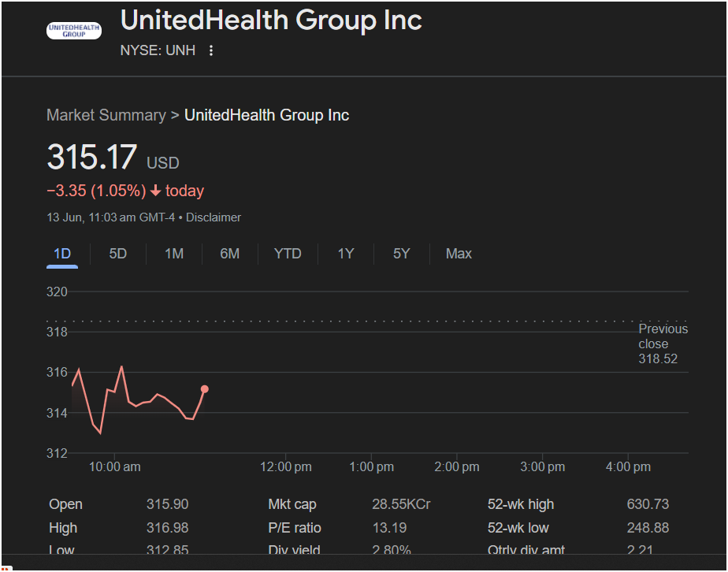This screenshot has width=728, height=572.
Task: Show the Max range chart
Action: [459, 254]
